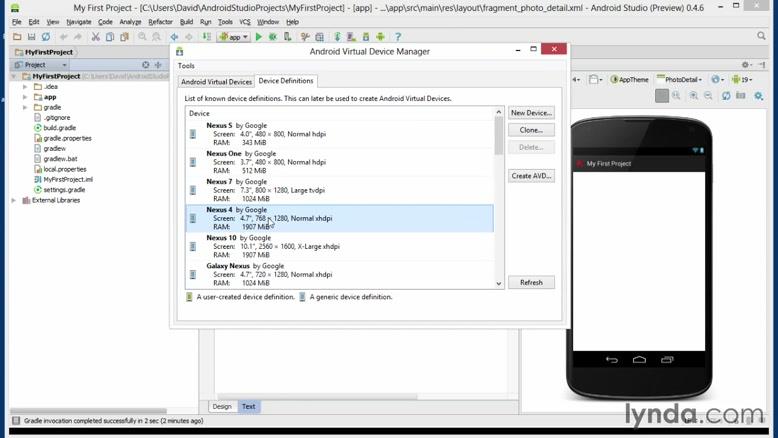
Task: Click the New Device... button
Action: click(531, 113)
